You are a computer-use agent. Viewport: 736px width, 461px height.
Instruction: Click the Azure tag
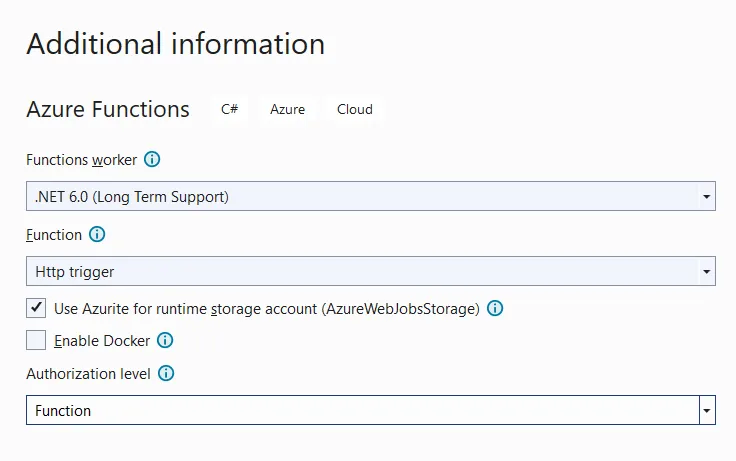(287, 110)
